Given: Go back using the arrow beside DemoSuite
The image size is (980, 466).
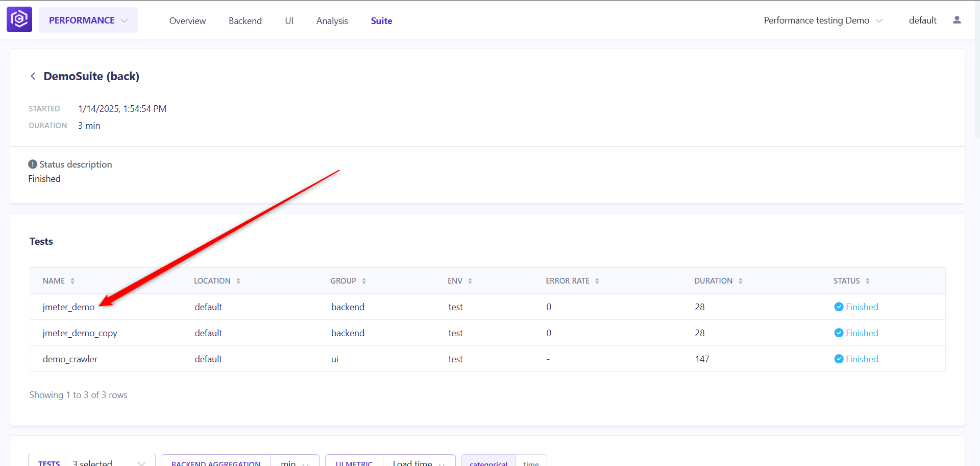Looking at the screenshot, I should (33, 76).
